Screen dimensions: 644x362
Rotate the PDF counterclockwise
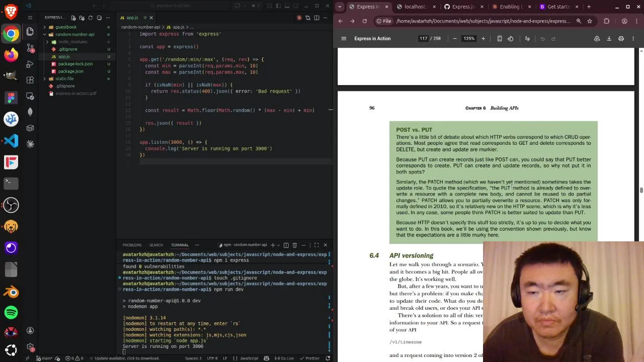pos(511,39)
